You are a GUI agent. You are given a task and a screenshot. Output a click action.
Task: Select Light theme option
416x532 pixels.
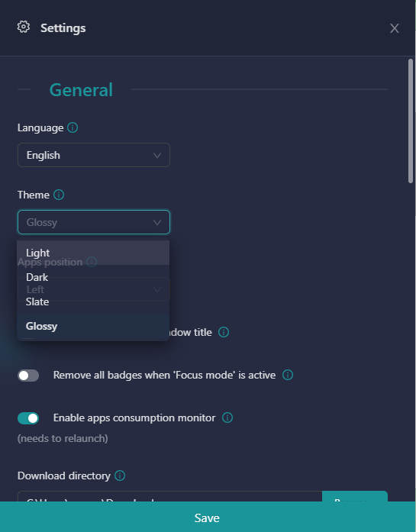click(93, 253)
